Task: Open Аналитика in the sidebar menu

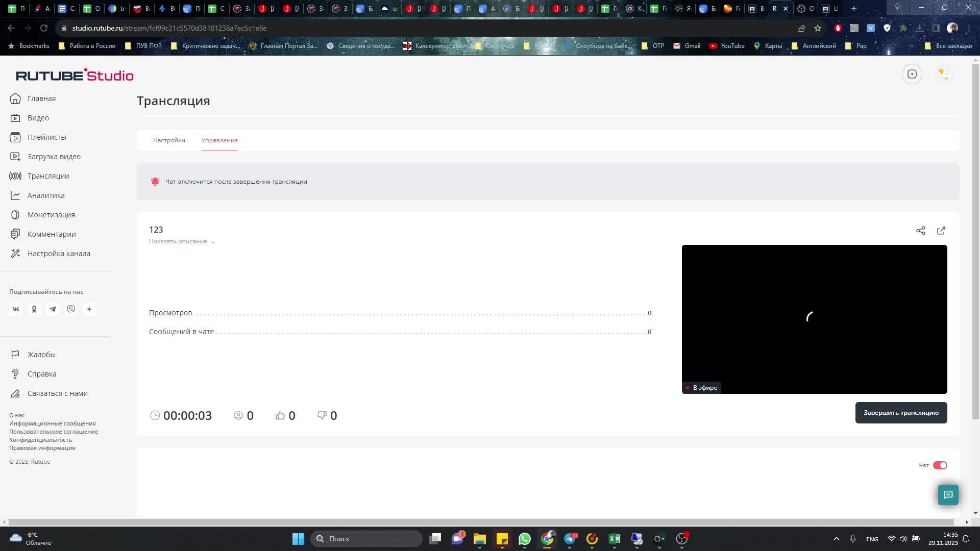Action: click(46, 195)
